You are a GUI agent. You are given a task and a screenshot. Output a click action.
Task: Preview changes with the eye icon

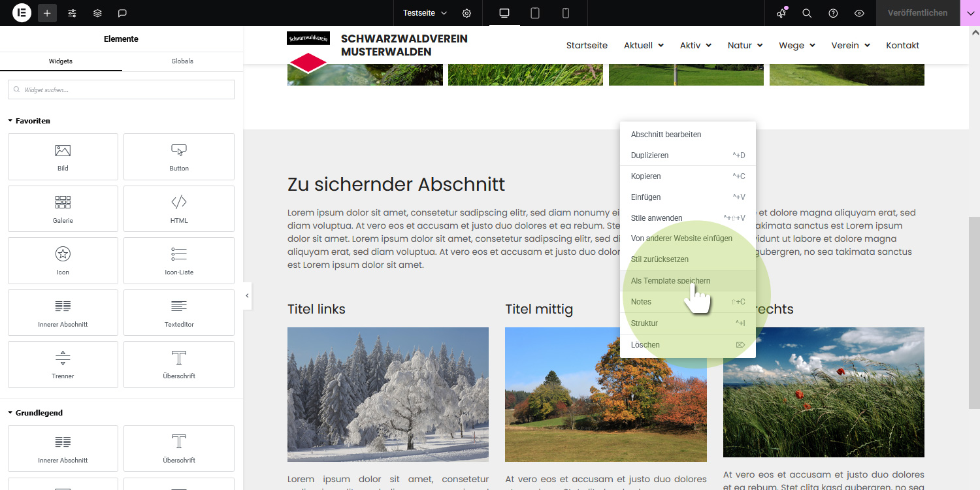(859, 13)
